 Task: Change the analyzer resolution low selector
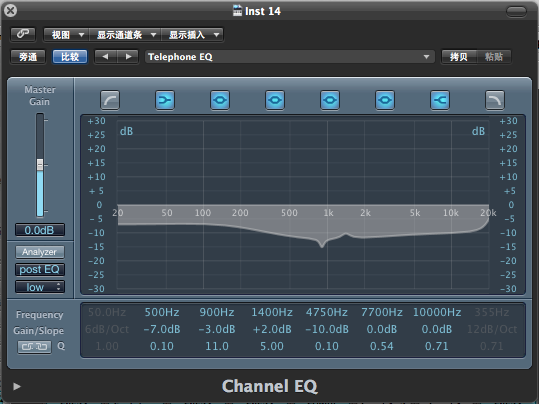coord(40,287)
